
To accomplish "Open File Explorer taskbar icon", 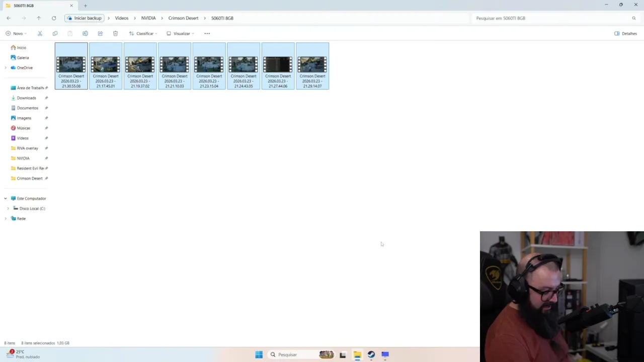I will click(x=357, y=354).
